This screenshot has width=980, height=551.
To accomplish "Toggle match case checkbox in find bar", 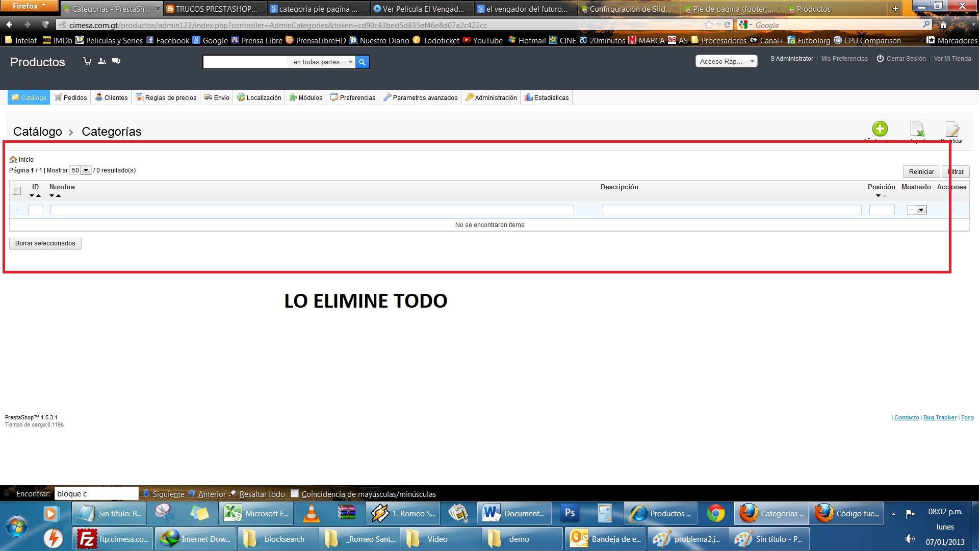I will [295, 493].
